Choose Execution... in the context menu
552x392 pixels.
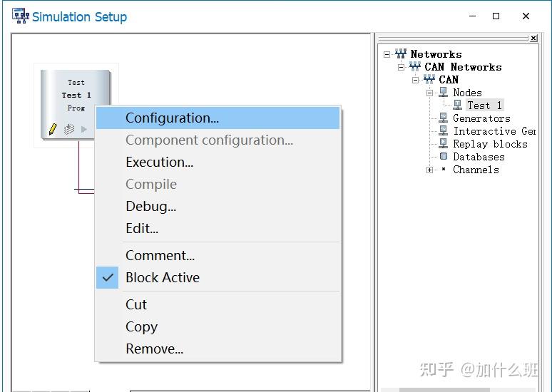click(159, 162)
